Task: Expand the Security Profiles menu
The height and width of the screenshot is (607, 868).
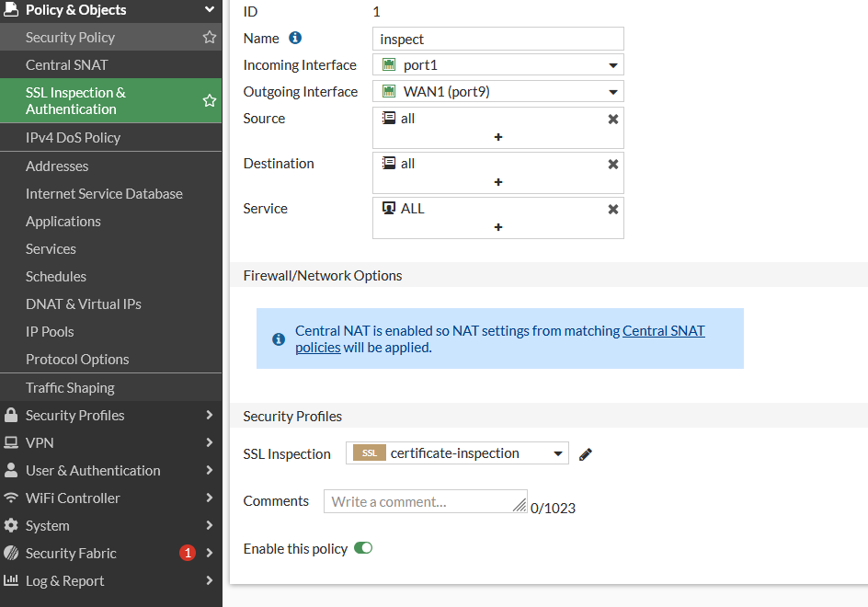Action: coord(110,415)
